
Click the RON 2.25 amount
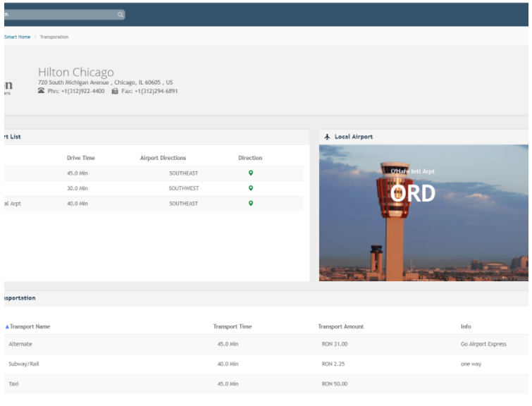pos(333,364)
